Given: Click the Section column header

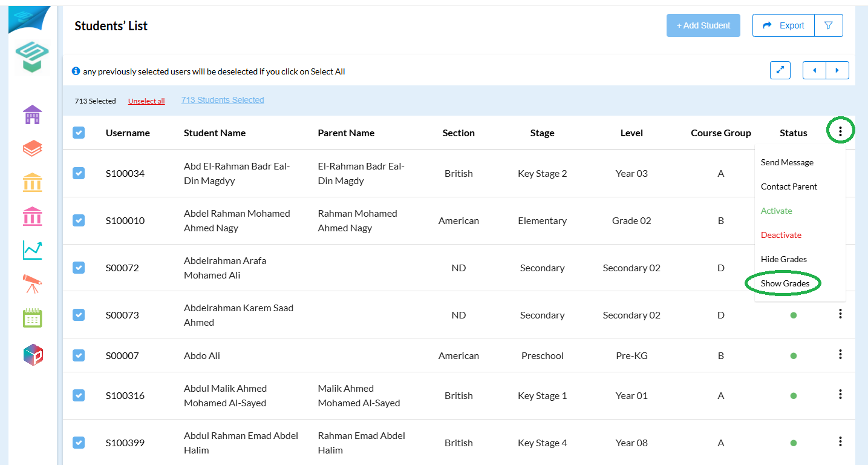Looking at the screenshot, I should click(458, 133).
